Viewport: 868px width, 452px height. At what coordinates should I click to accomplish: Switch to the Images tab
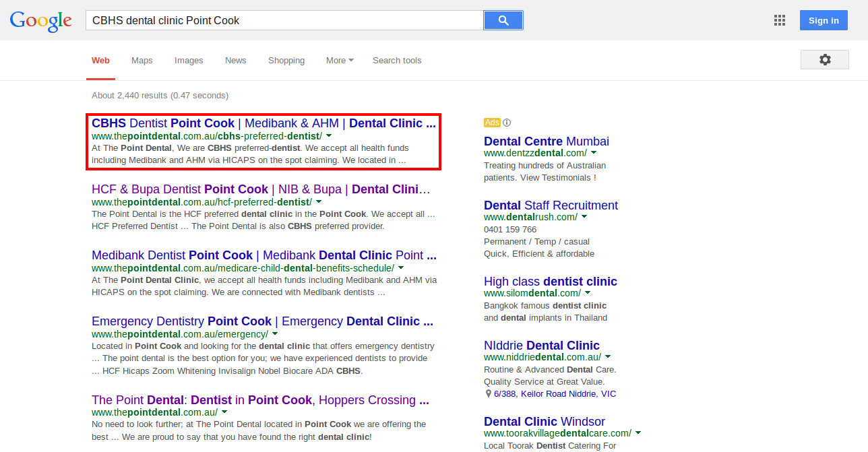(189, 60)
